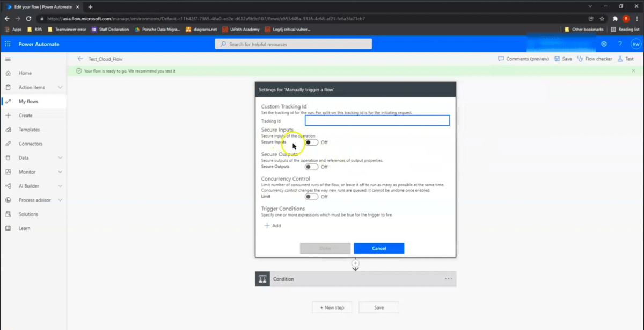Dismiss the green ready-to-go notification
644x330 pixels.
click(633, 71)
